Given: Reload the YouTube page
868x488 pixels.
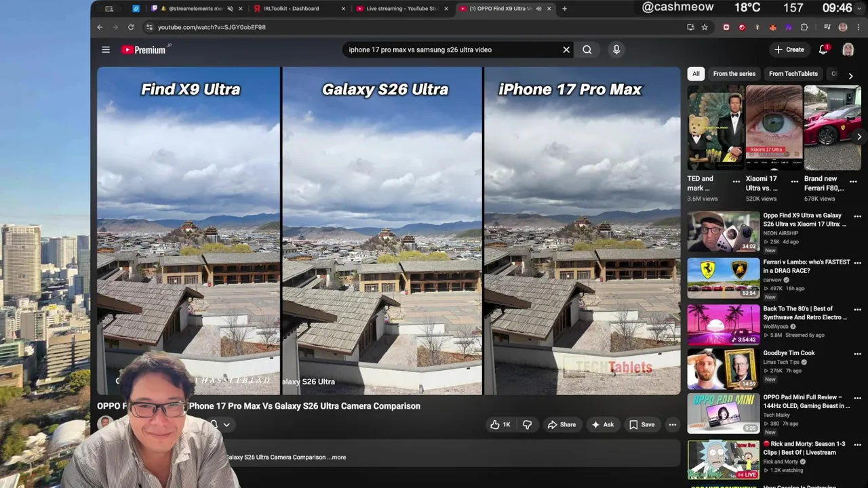Looking at the screenshot, I should (131, 27).
